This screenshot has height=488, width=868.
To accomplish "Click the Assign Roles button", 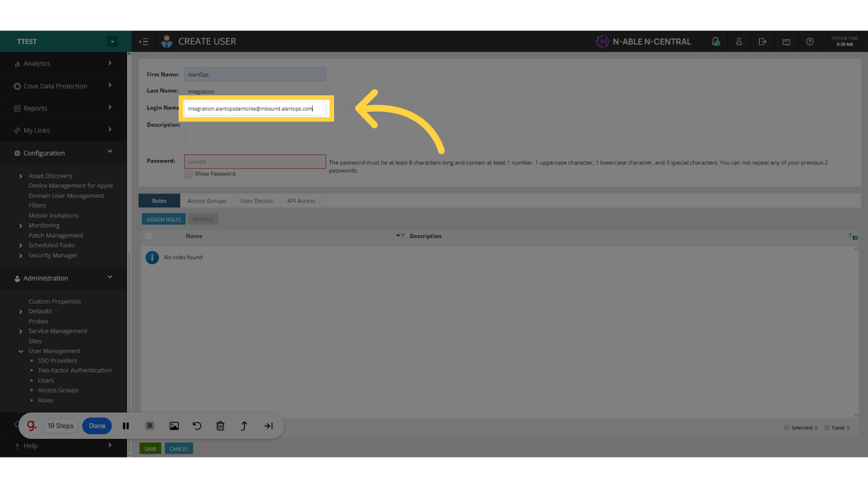I will [164, 220].
